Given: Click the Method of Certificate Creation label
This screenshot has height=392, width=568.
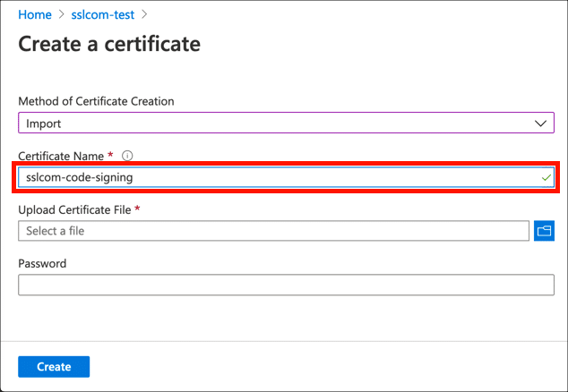Looking at the screenshot, I should click(96, 101).
